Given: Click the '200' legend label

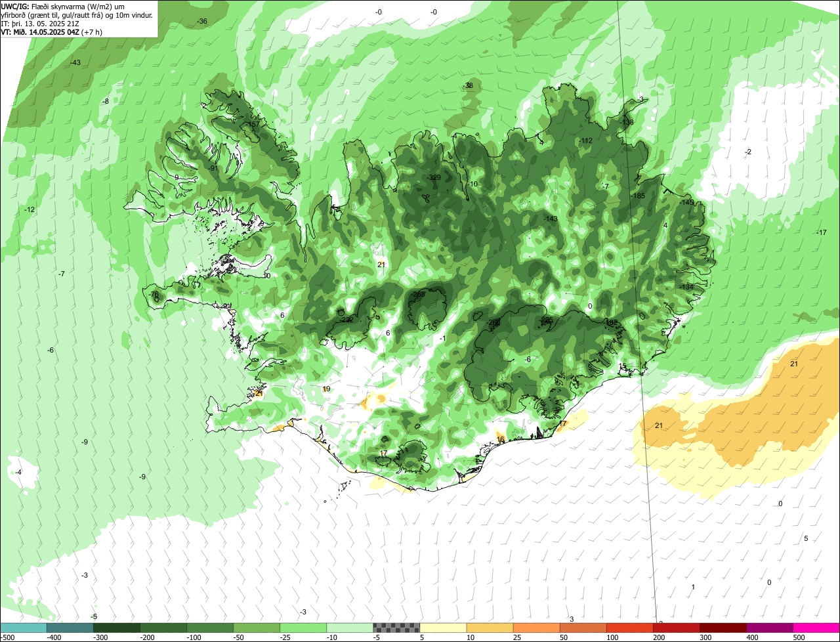Looking at the screenshot, I should (x=659, y=637).
